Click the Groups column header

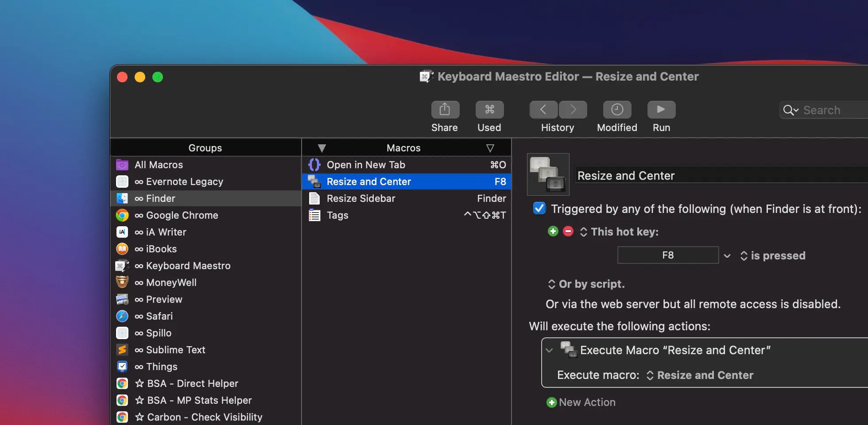click(205, 147)
